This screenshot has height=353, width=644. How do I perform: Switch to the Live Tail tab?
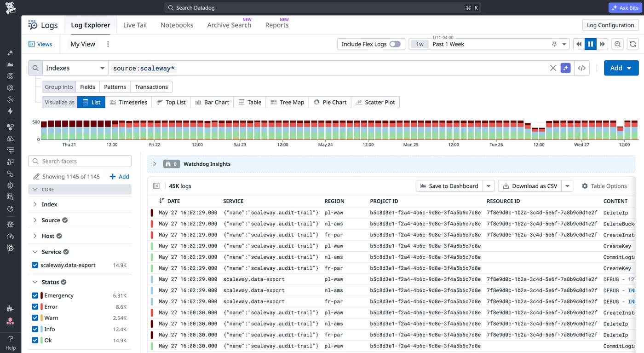point(135,25)
